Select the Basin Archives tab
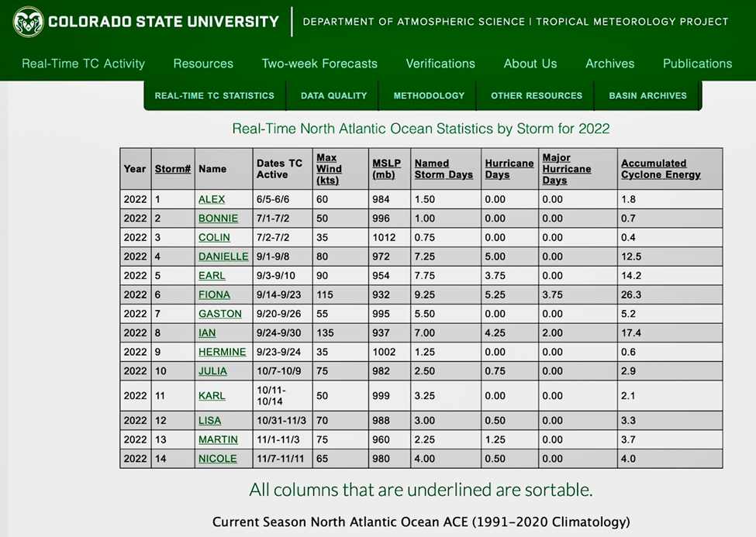This screenshot has width=756, height=537. click(647, 95)
